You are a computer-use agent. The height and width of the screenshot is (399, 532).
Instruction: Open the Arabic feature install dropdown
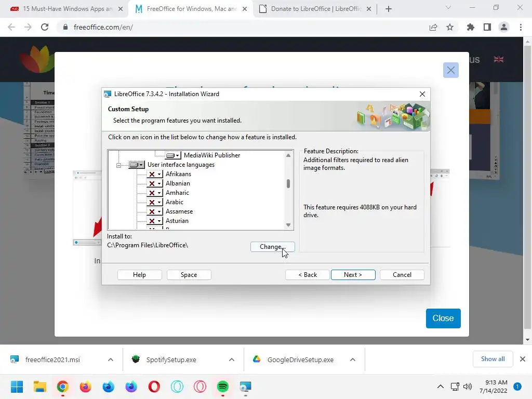click(x=154, y=202)
